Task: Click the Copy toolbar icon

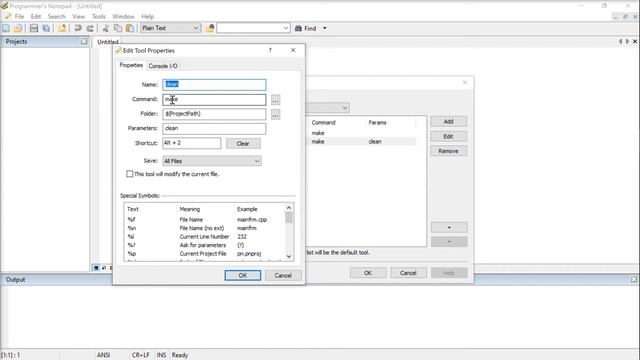Action: [x=118, y=28]
